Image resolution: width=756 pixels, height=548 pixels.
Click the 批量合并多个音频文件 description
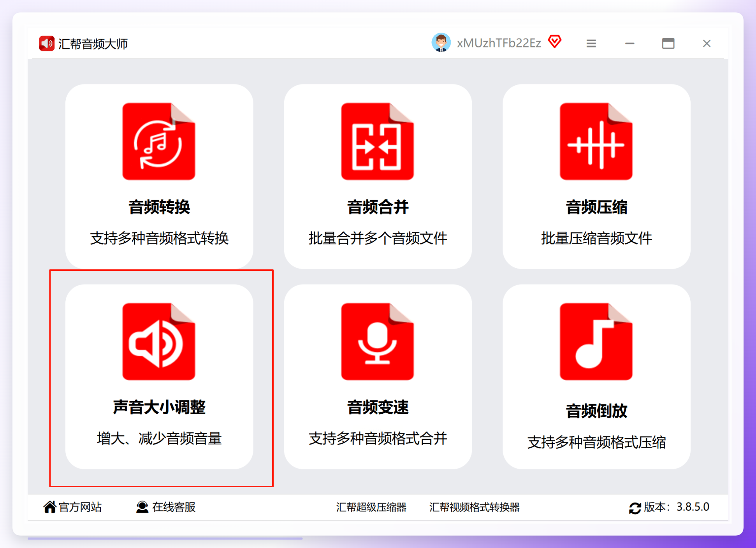click(x=378, y=238)
